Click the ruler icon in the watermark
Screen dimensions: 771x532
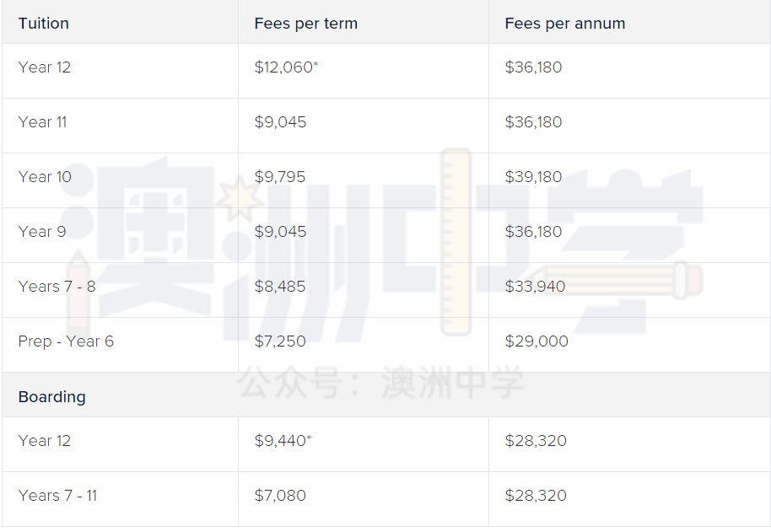click(x=456, y=242)
